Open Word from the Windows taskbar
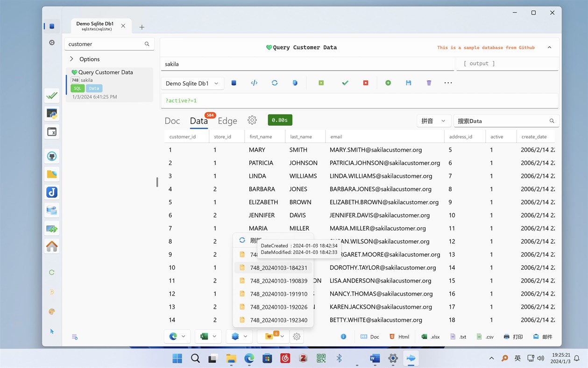The height and width of the screenshot is (368, 588). (x=375, y=359)
